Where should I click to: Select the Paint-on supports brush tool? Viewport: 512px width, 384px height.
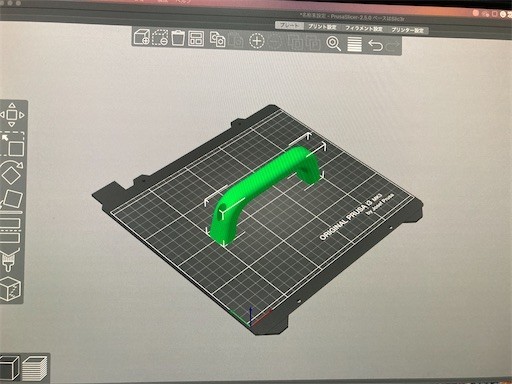pos(10,260)
